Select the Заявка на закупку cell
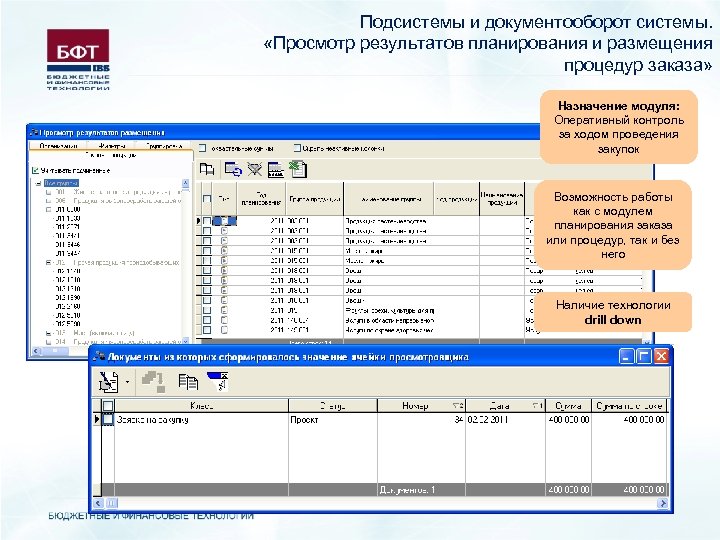This screenshot has height=540, width=720. point(201,420)
